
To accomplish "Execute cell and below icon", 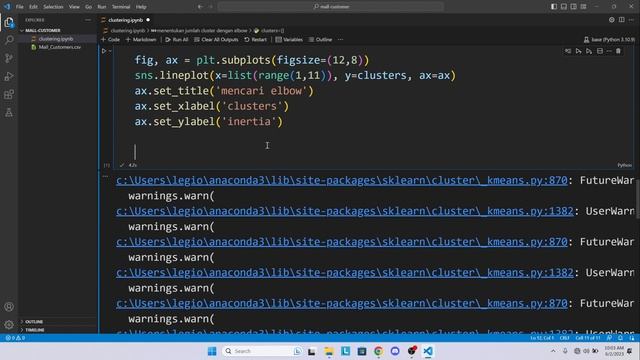I will [589, 51].
